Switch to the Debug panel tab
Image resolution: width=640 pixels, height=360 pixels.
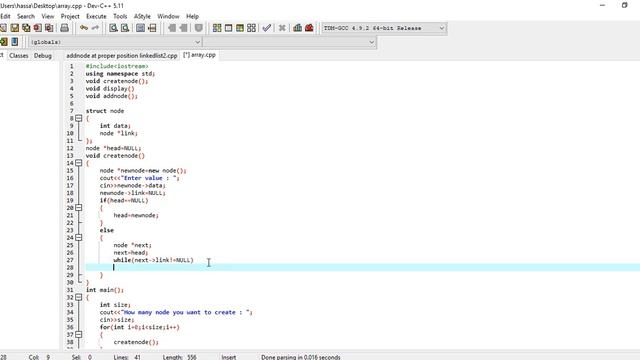pos(43,56)
